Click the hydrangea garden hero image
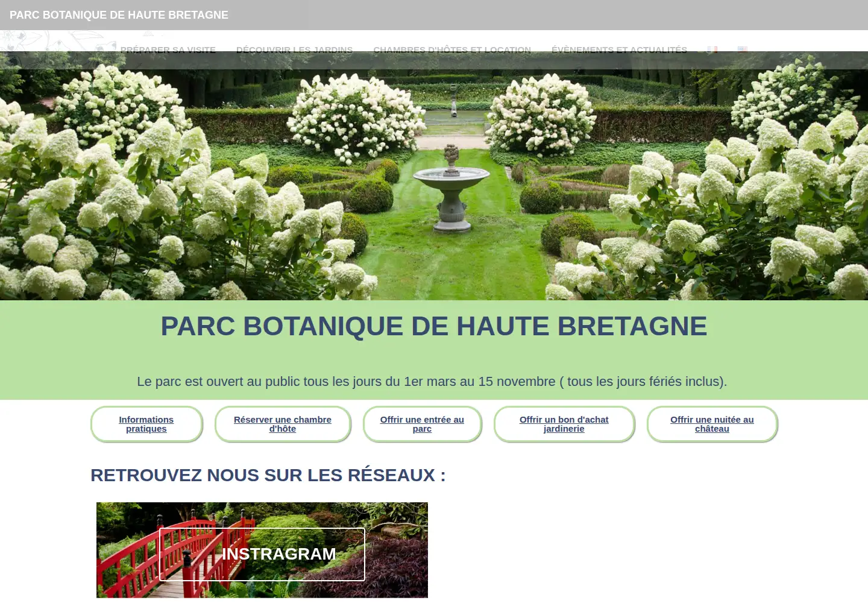Screen dimensions: 868x603 434,176
